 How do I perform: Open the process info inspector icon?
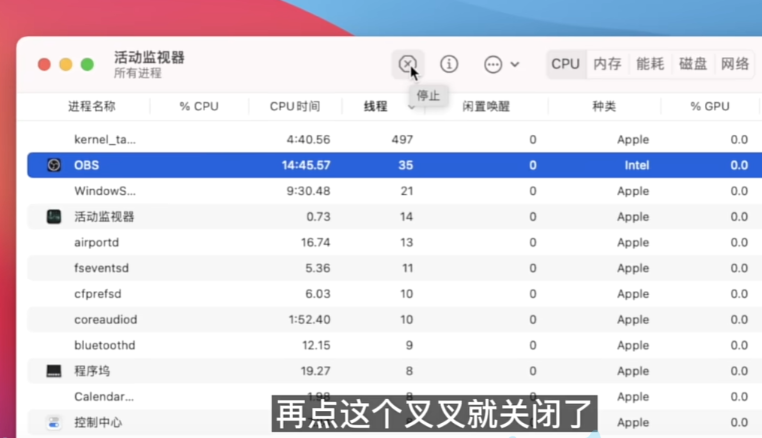[449, 64]
